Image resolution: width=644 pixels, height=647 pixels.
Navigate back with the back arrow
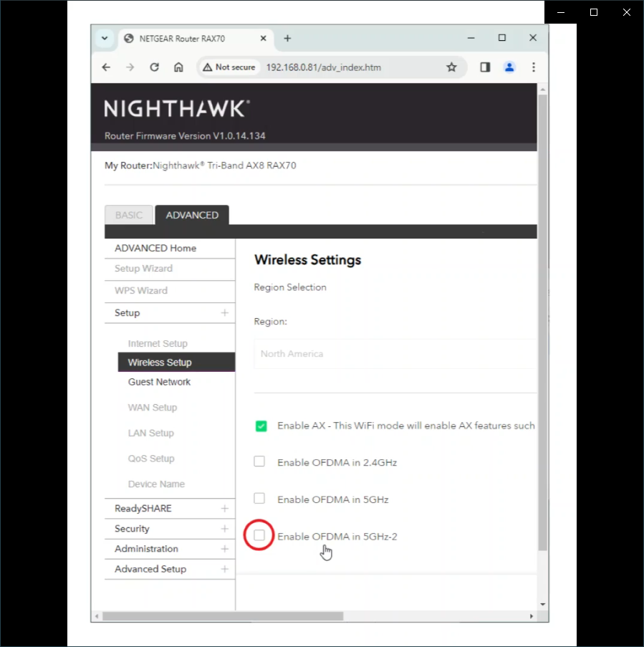point(106,67)
